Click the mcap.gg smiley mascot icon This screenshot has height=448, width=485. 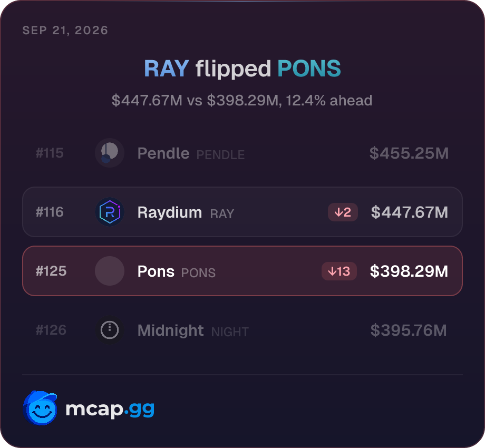[x=40, y=408]
